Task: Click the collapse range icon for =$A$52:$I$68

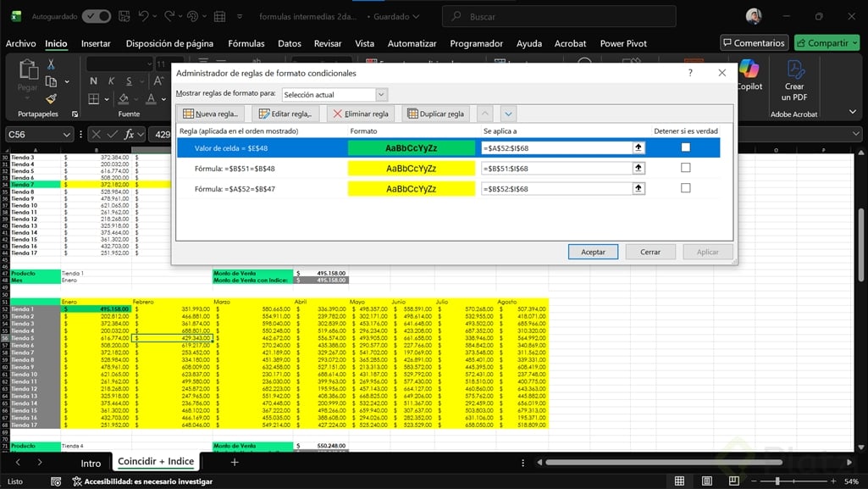Action: click(x=639, y=147)
